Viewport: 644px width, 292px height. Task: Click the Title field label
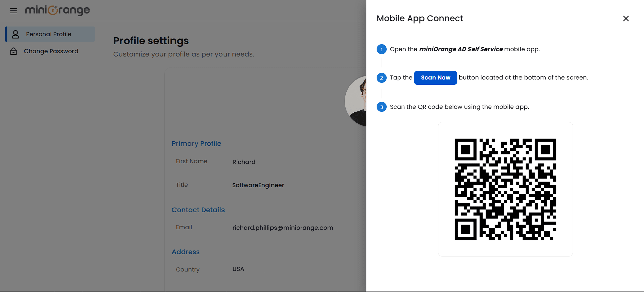click(x=182, y=185)
